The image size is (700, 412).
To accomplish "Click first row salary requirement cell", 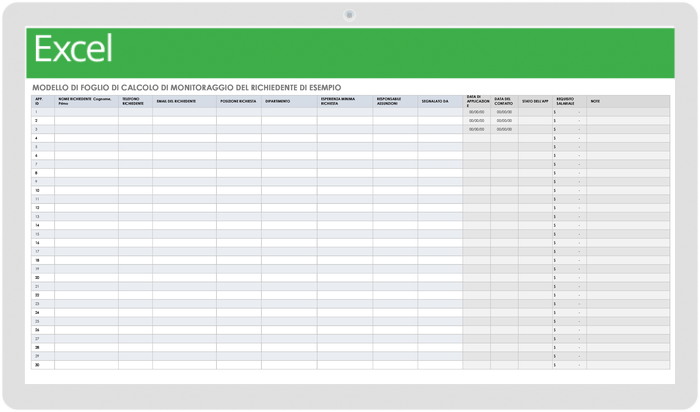I will pyautogui.click(x=569, y=111).
